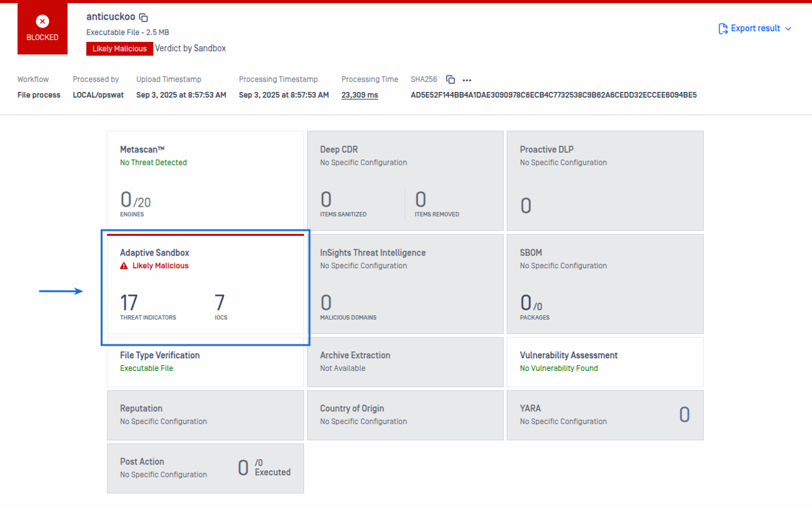Select the Deep CDR card
This screenshot has width=812, height=511.
405,181
